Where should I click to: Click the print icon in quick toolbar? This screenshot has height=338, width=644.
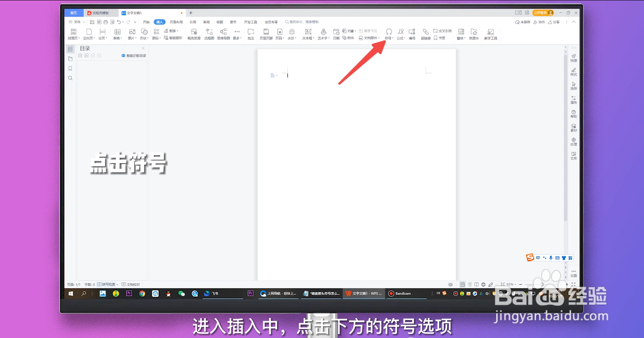[x=106, y=22]
